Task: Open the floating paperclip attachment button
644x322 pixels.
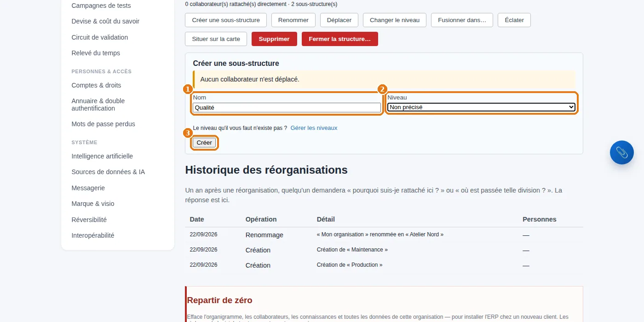Action: (x=621, y=152)
